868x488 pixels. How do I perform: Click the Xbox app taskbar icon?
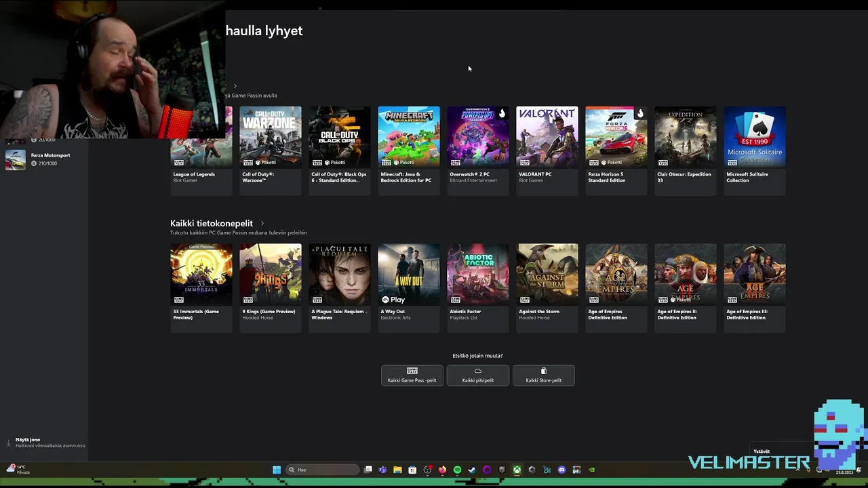point(517,470)
